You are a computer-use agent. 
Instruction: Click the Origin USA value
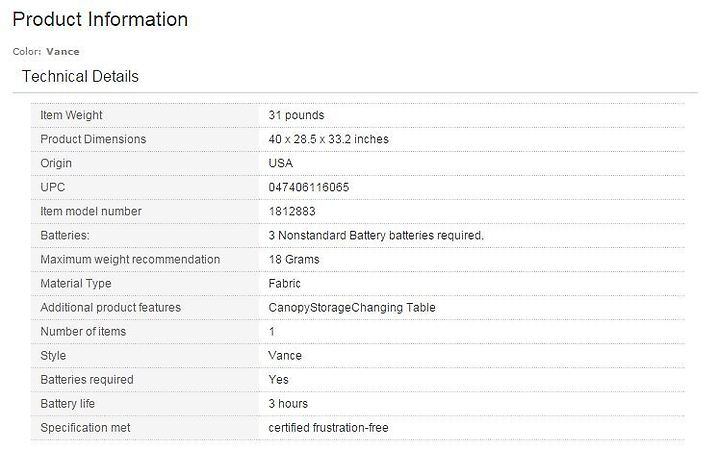[281, 163]
